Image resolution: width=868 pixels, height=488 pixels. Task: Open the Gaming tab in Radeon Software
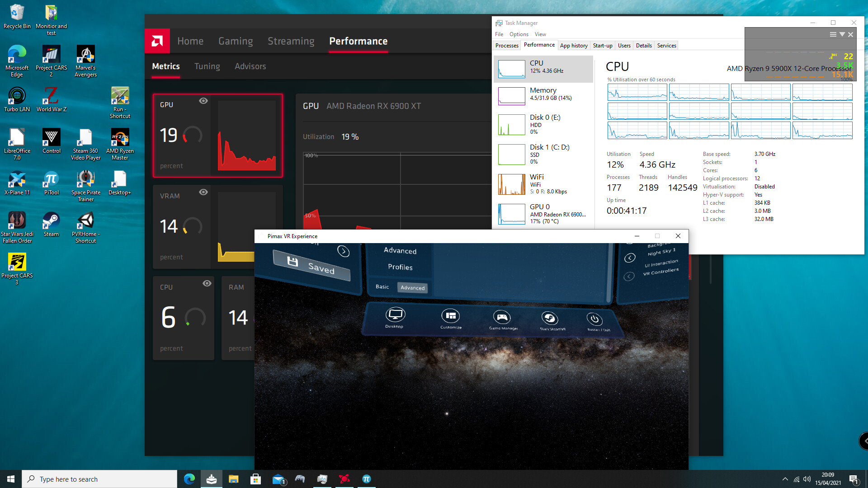pyautogui.click(x=236, y=41)
